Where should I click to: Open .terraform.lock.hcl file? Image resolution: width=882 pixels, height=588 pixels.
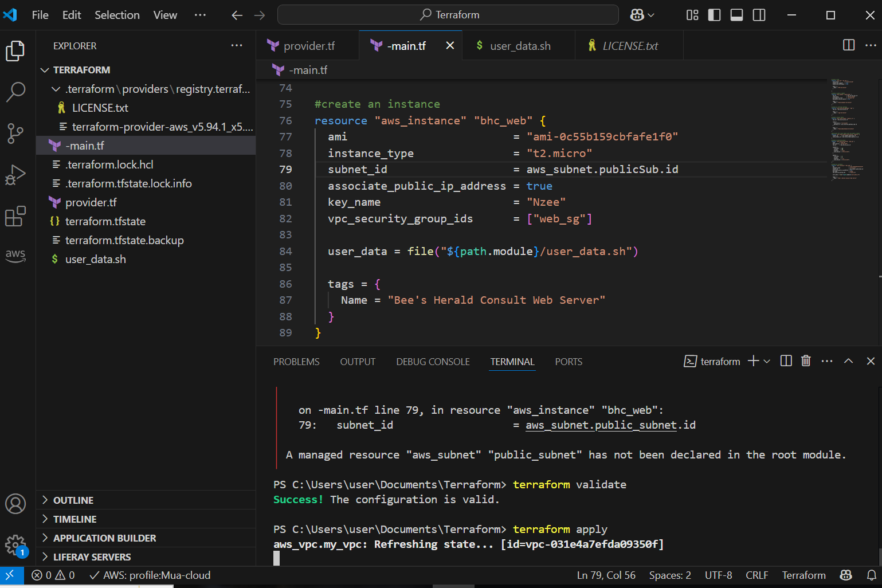[146, 164]
